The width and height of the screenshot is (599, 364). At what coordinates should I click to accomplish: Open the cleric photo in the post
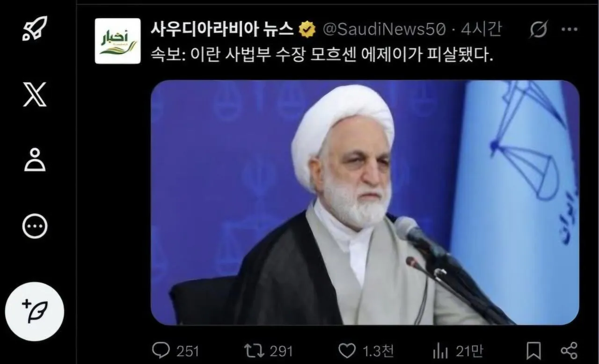tap(365, 203)
